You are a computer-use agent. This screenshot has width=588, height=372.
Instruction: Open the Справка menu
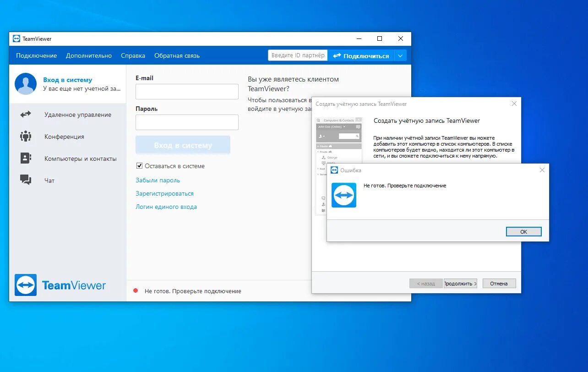[x=133, y=55]
